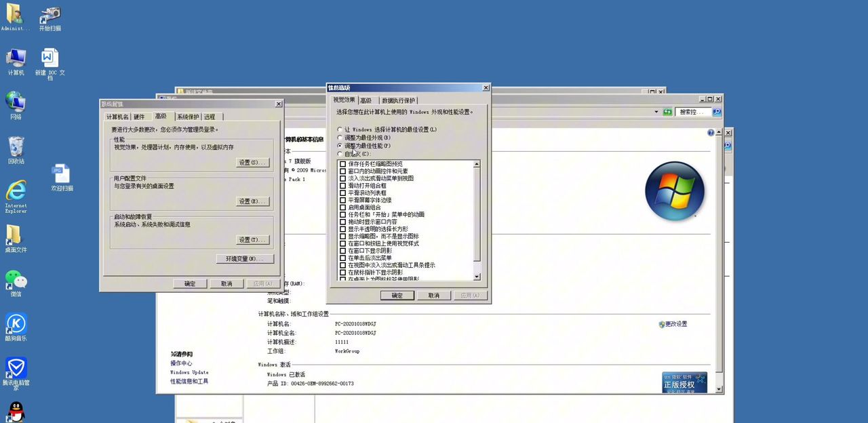Switch to 系统保护 tab in System Properties
This screenshot has width=868, height=423.
coord(188,117)
